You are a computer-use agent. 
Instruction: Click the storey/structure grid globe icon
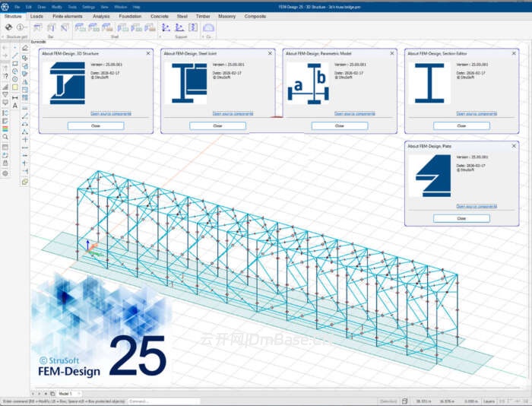coord(8,27)
